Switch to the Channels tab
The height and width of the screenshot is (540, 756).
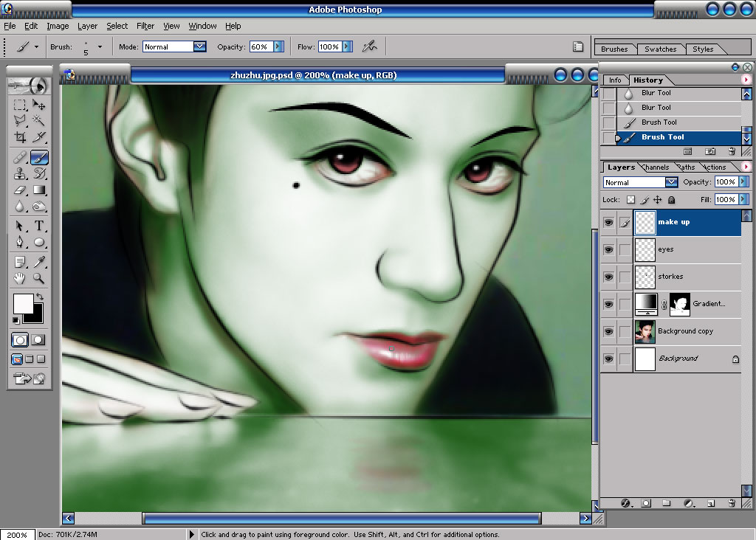[x=656, y=167]
